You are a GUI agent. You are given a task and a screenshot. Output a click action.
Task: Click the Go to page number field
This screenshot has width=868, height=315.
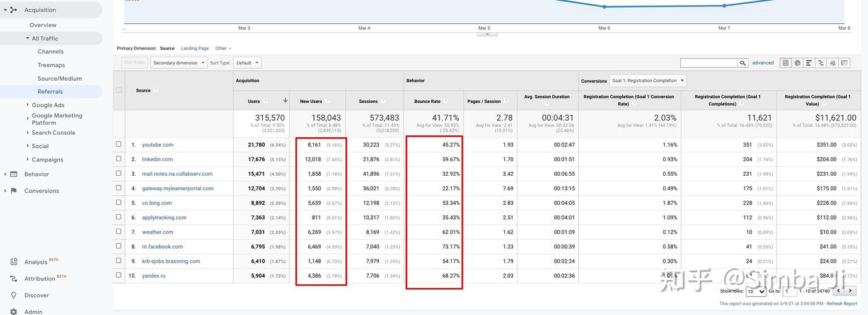790,291
